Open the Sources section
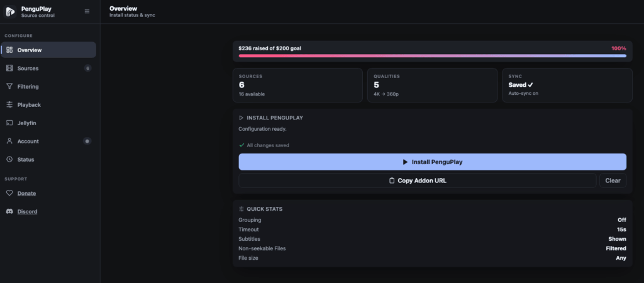Screen dimensions: 644x283 48,68
